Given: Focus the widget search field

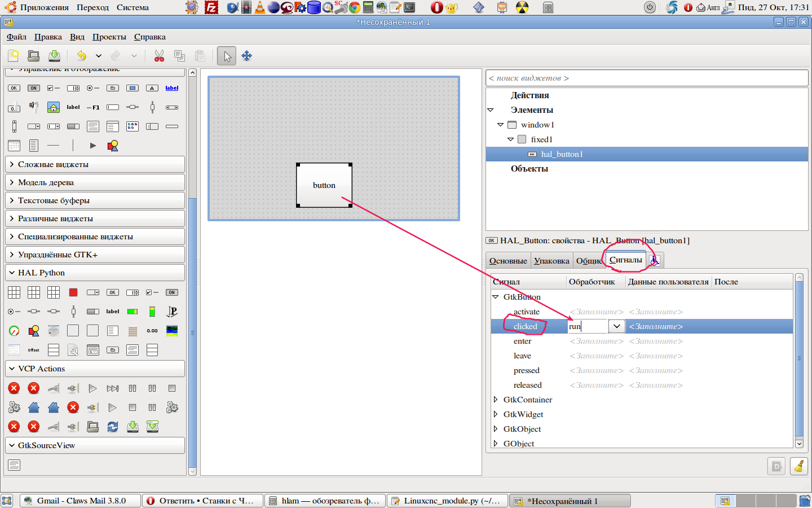Looking at the screenshot, I should (x=647, y=78).
